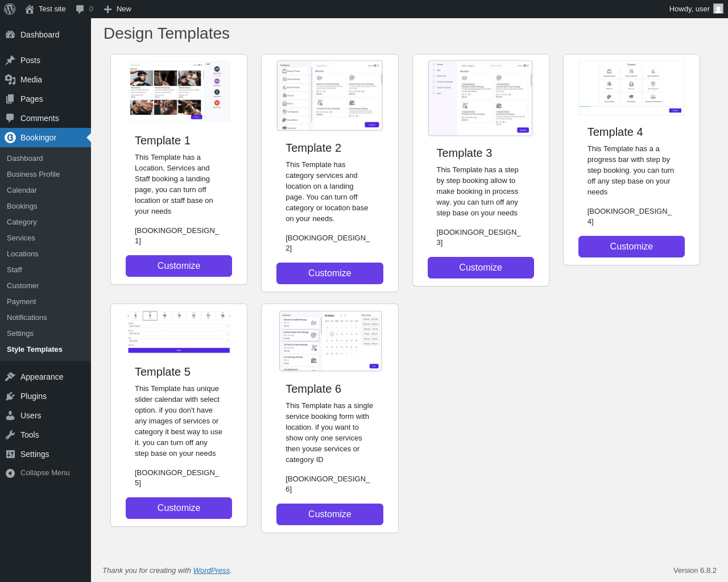
Task: Collapse the admin menu
Action: click(x=45, y=473)
